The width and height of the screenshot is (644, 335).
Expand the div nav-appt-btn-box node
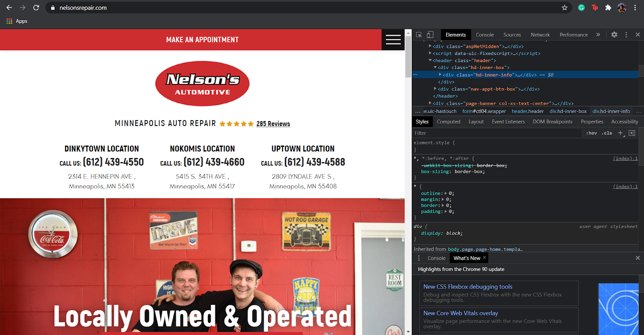pyautogui.click(x=435, y=89)
